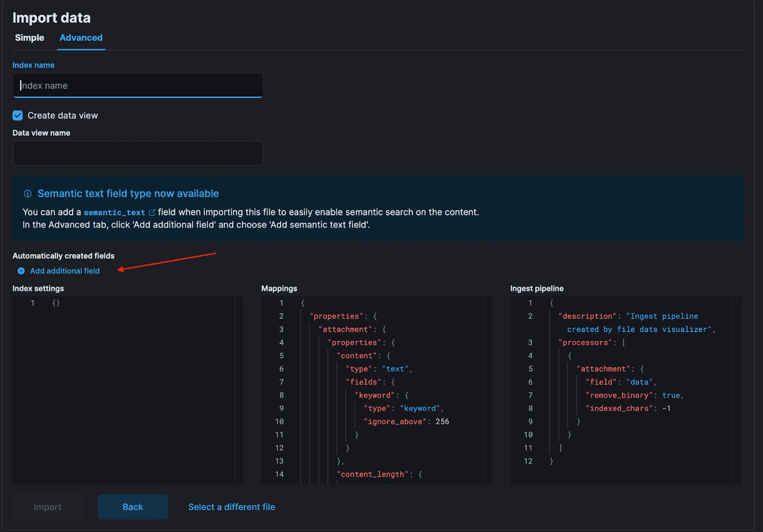The image size is (763, 532).
Task: Click Select a different file
Action: pos(231,507)
